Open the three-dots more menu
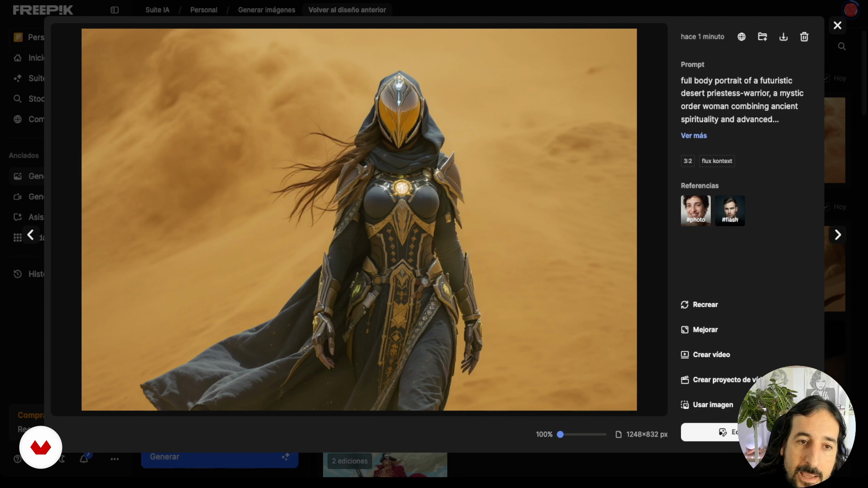The height and width of the screenshot is (488, 868). (x=115, y=459)
